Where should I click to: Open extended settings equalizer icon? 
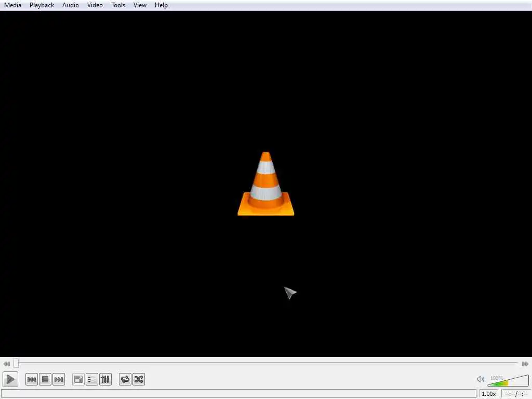(x=105, y=379)
